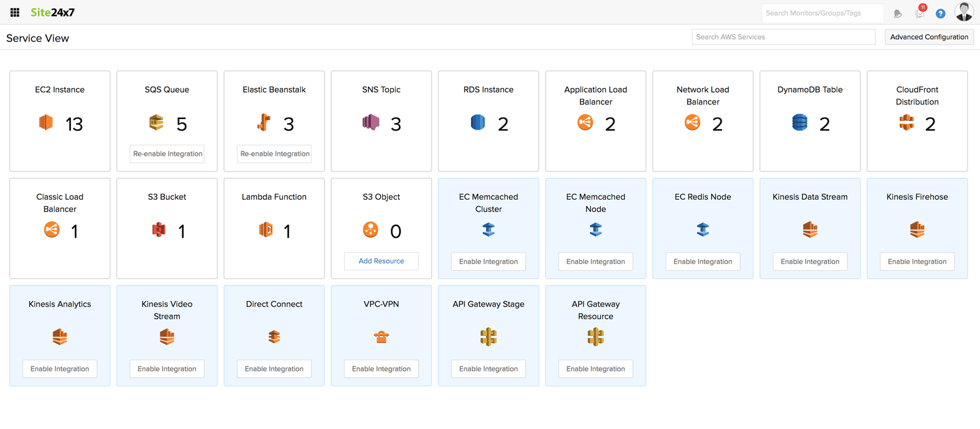Enable Integration for API Gateway Resource
Viewport: 980px width, 429px height.
click(x=595, y=369)
